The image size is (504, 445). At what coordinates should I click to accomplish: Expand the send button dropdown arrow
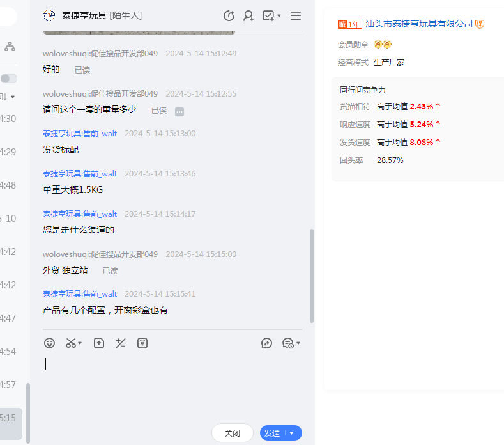[x=293, y=433]
